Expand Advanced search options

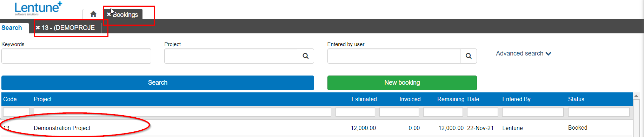click(x=523, y=53)
